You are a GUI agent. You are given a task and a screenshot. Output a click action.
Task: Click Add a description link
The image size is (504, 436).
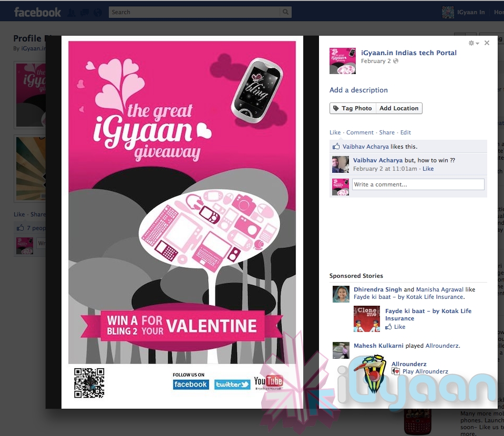point(358,90)
